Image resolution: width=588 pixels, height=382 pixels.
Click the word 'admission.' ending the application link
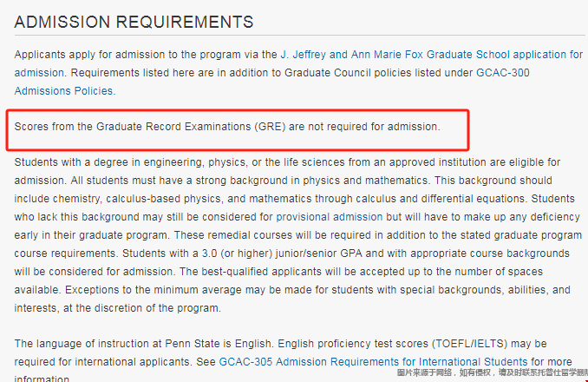point(39,73)
